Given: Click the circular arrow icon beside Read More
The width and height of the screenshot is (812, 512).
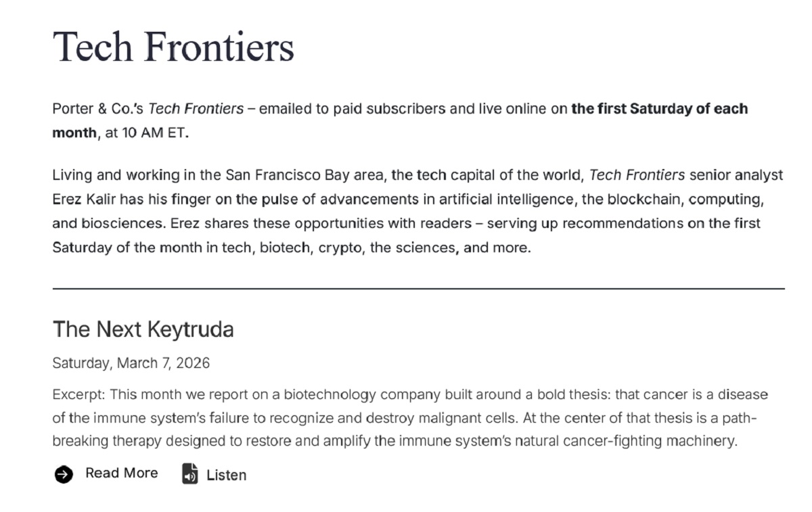Looking at the screenshot, I should pyautogui.click(x=63, y=473).
